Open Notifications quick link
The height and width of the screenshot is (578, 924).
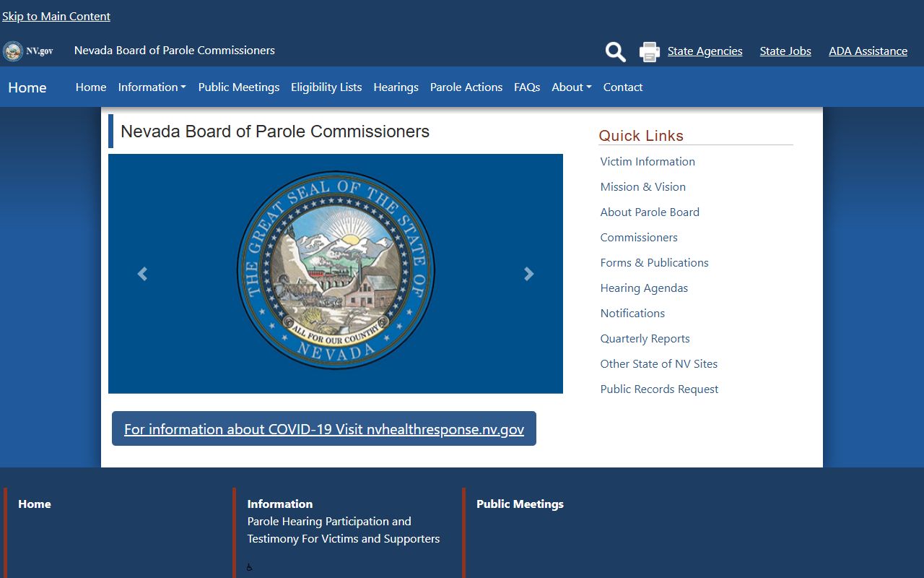632,314
